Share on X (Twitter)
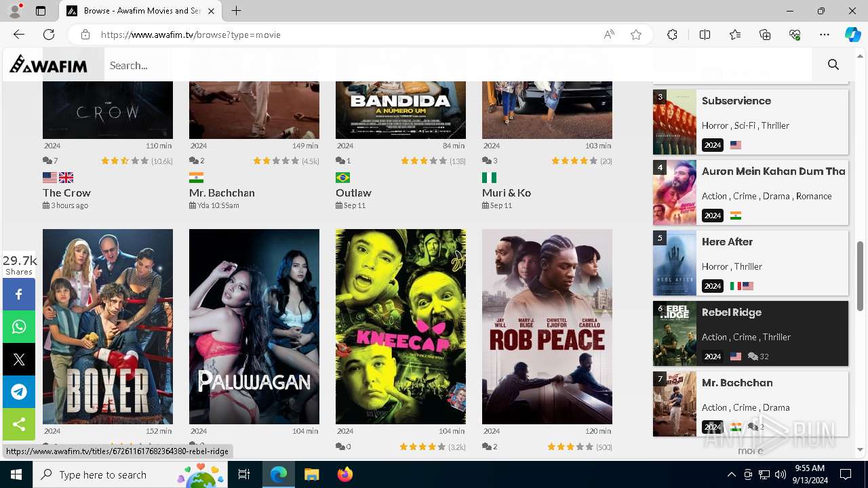868x488 pixels. [19, 359]
